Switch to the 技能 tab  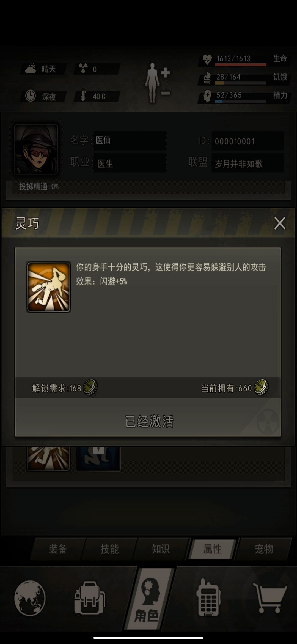tap(109, 549)
